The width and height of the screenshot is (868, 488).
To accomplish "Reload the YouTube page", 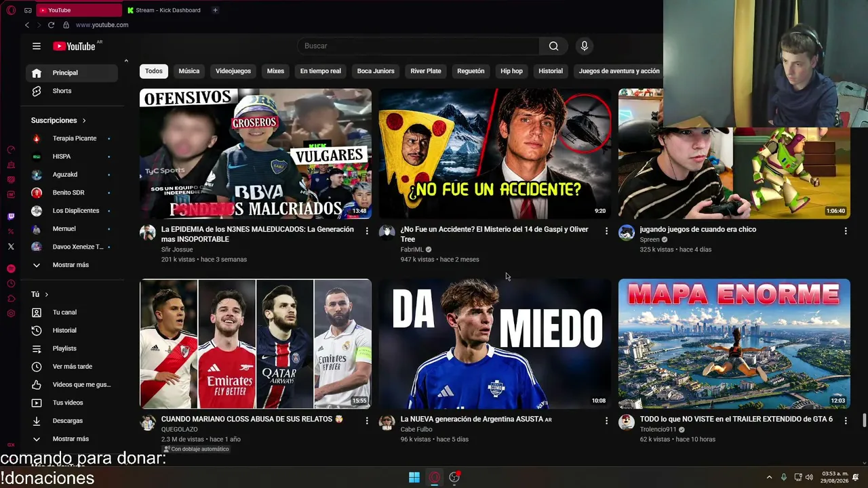I will pyautogui.click(x=51, y=25).
